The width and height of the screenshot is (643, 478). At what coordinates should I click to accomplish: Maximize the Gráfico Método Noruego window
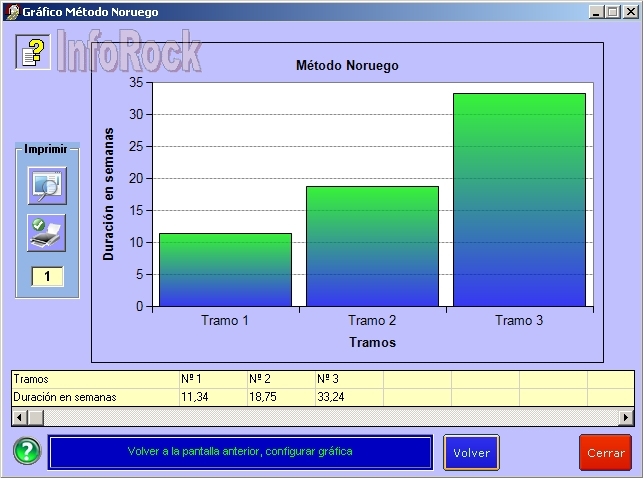click(612, 11)
